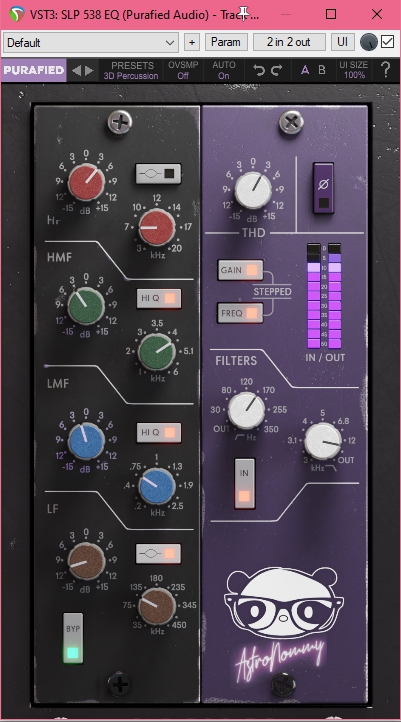Toggle the plugin bypass checkbox
The width and height of the screenshot is (401, 722).
click(x=388, y=42)
